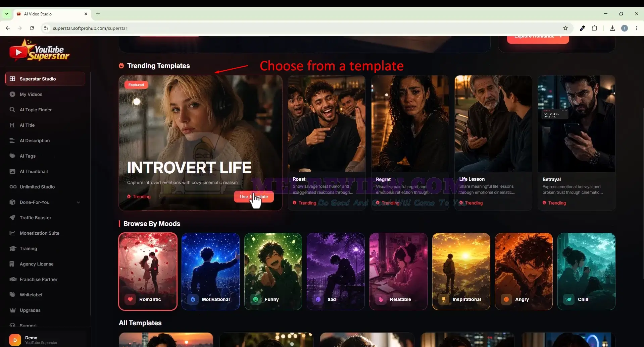Open a new browser tab
Image resolution: width=644 pixels, height=347 pixels.
point(98,14)
